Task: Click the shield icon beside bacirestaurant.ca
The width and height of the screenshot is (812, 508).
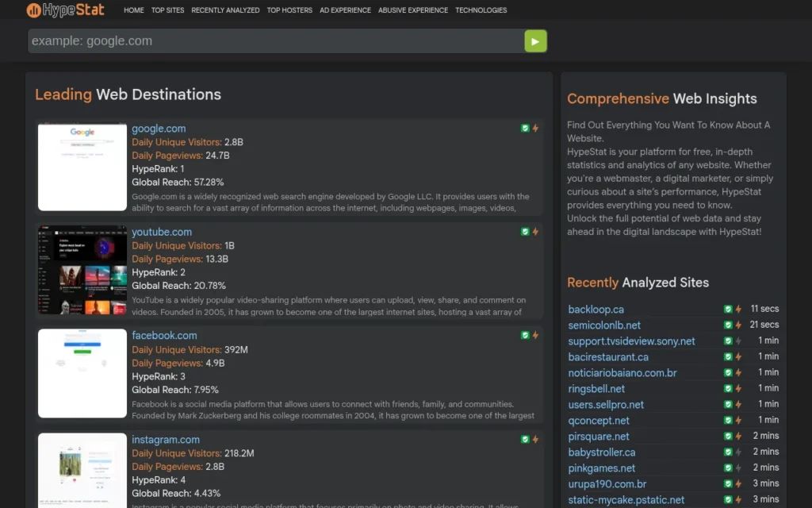Action: click(728, 356)
